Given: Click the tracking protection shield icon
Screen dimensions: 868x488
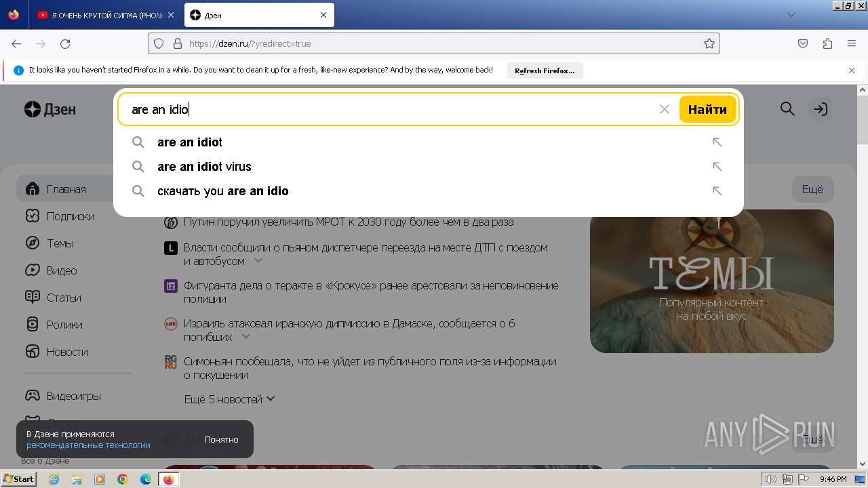Looking at the screenshot, I should [159, 43].
